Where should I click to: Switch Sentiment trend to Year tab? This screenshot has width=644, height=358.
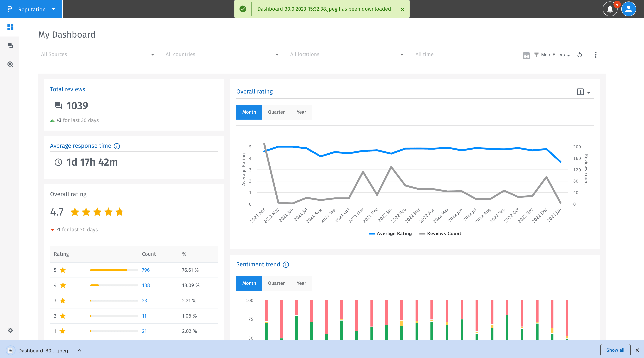(301, 283)
